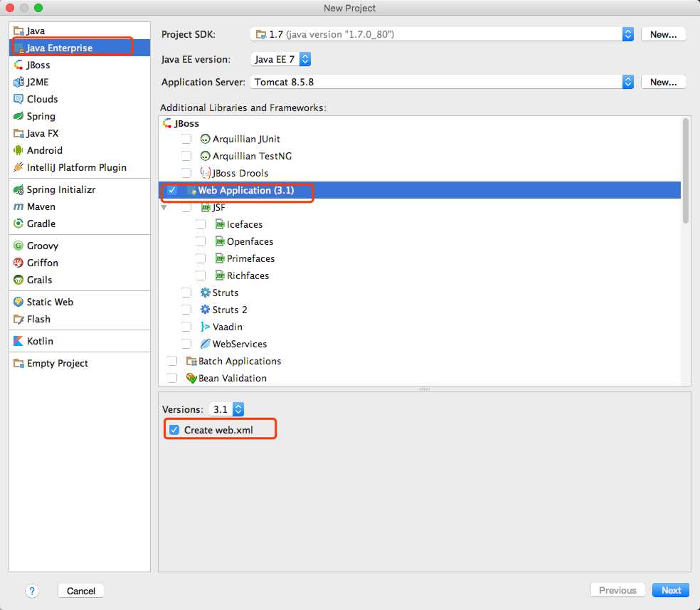Image resolution: width=700 pixels, height=610 pixels.
Task: Enable the WebServices checkbox
Action: 186,344
